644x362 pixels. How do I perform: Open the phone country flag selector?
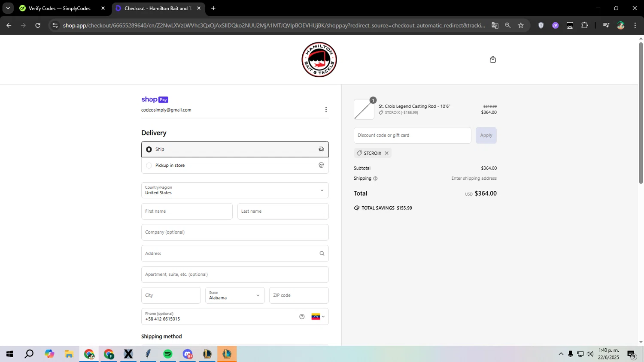(x=318, y=317)
